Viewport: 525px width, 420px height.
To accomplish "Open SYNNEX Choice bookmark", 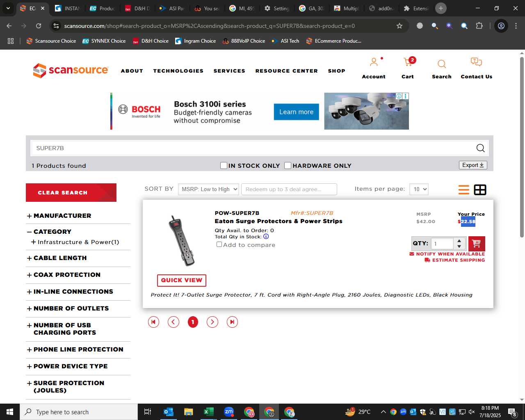I will tap(104, 41).
